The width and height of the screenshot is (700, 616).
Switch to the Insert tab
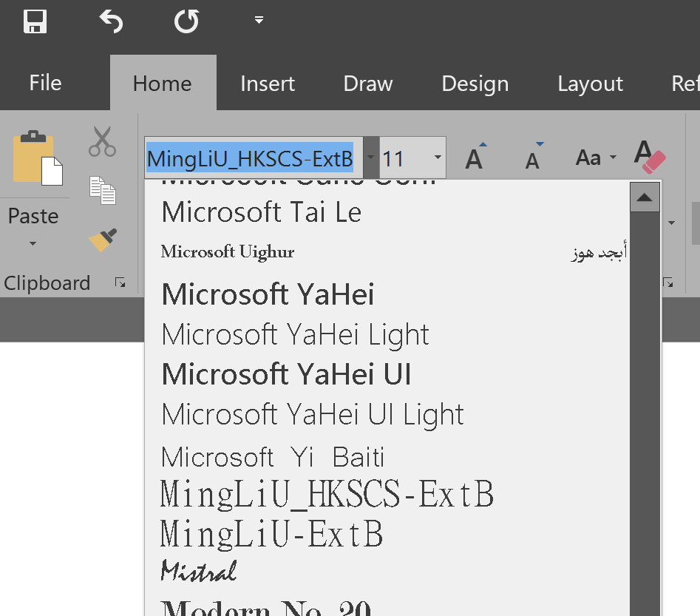pos(268,83)
